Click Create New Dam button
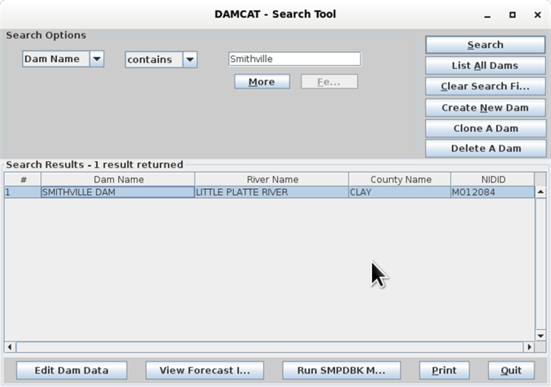The image size is (551, 387). (485, 108)
